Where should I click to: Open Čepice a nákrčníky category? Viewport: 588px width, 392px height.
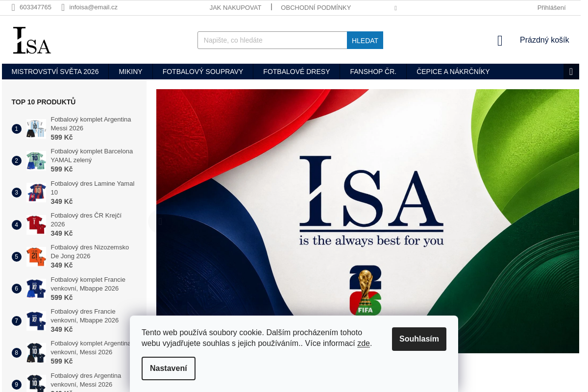(x=453, y=72)
